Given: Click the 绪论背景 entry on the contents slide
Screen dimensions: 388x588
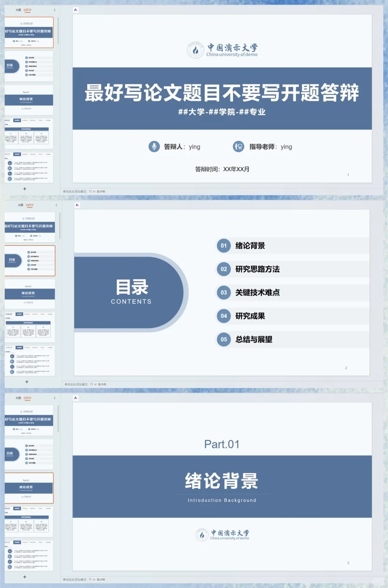Looking at the screenshot, I should pos(250,246).
